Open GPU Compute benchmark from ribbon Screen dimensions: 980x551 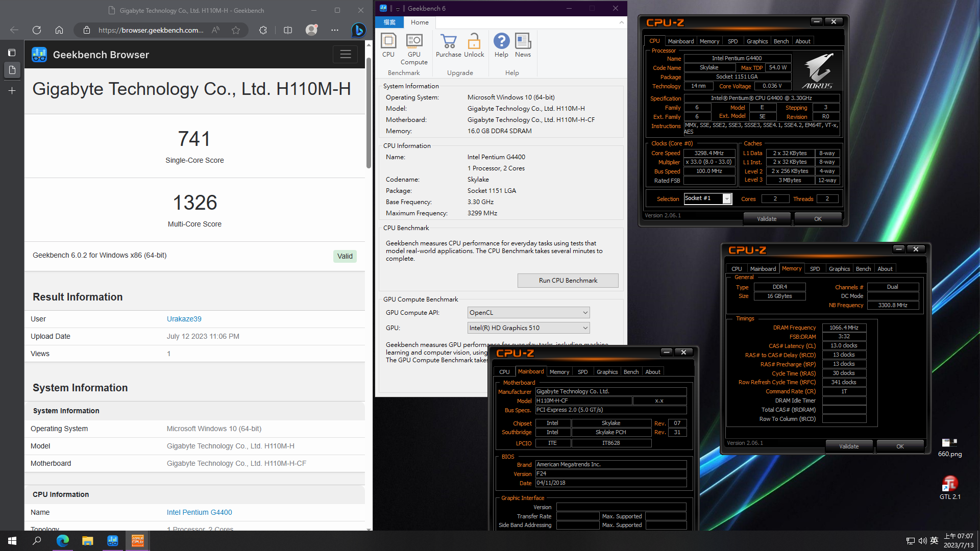click(x=414, y=49)
